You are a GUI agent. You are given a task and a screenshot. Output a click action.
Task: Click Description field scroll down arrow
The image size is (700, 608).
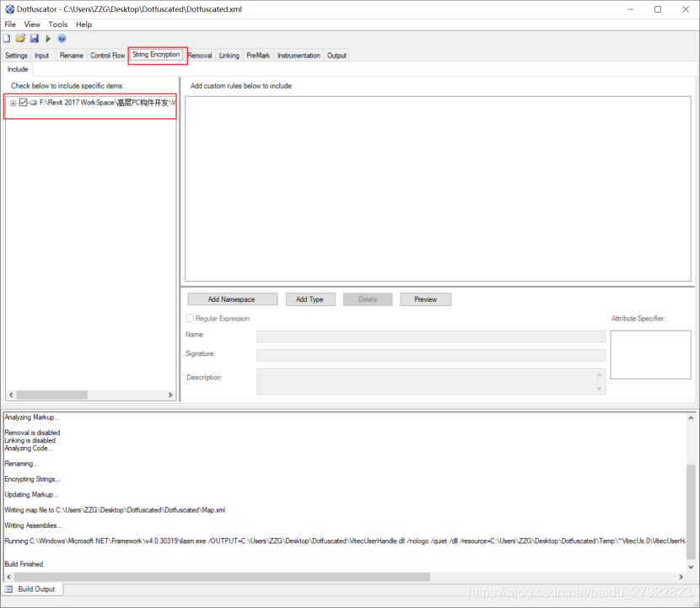600,389
